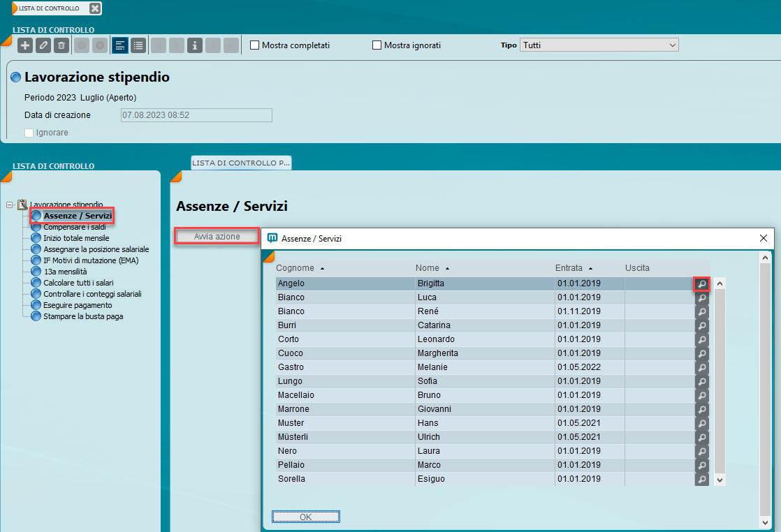Confirm with the OK button
This screenshot has width=781, height=532.
pyautogui.click(x=305, y=517)
